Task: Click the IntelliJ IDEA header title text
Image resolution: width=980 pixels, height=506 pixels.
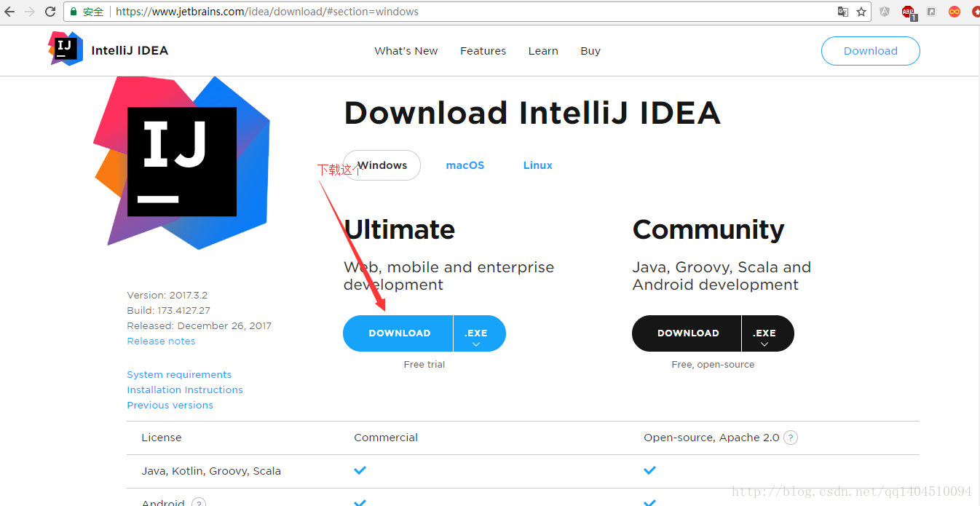Action: click(x=130, y=50)
